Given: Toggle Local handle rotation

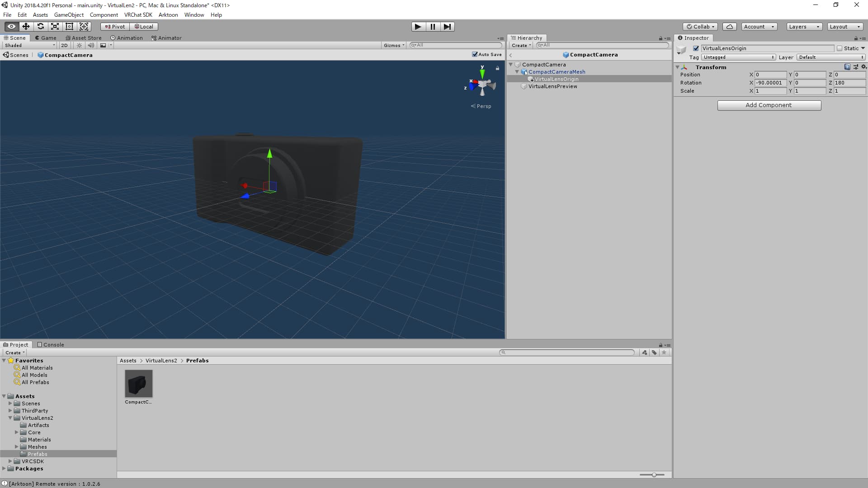Looking at the screenshot, I should pos(144,27).
